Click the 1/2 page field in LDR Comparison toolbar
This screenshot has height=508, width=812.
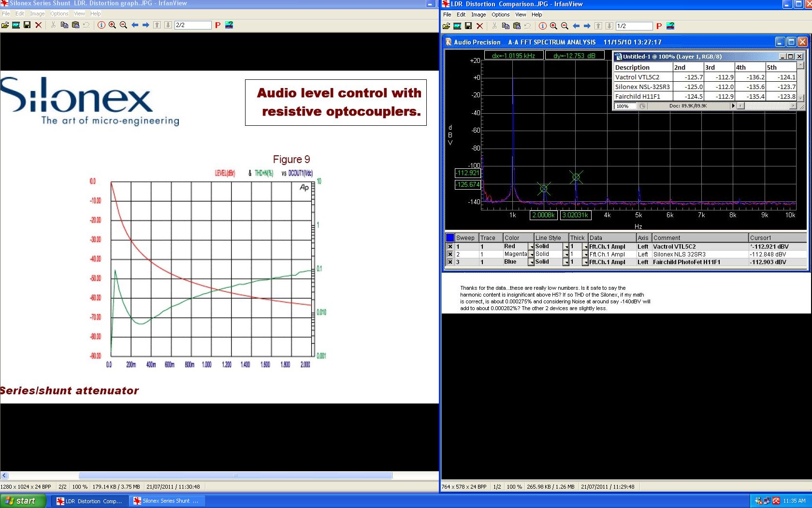(634, 26)
